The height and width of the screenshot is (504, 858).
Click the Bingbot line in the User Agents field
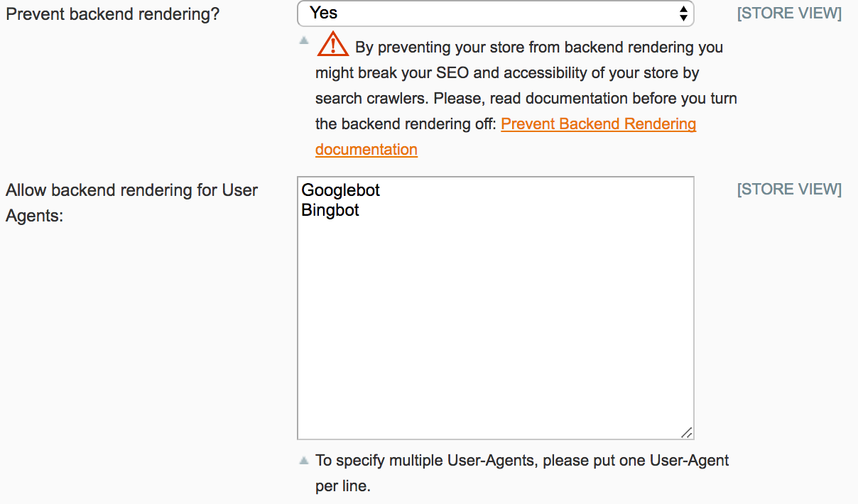click(x=330, y=210)
